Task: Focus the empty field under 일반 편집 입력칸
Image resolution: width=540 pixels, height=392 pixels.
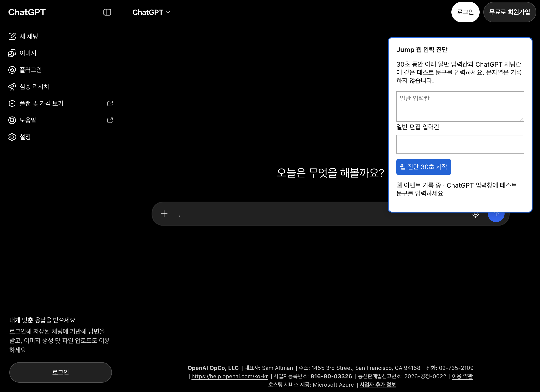Action: coord(460,144)
